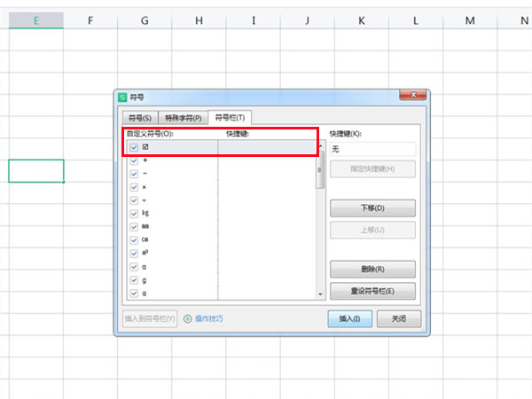Click the WPS green S dialog icon
The width and height of the screenshot is (532, 399).
(x=121, y=98)
